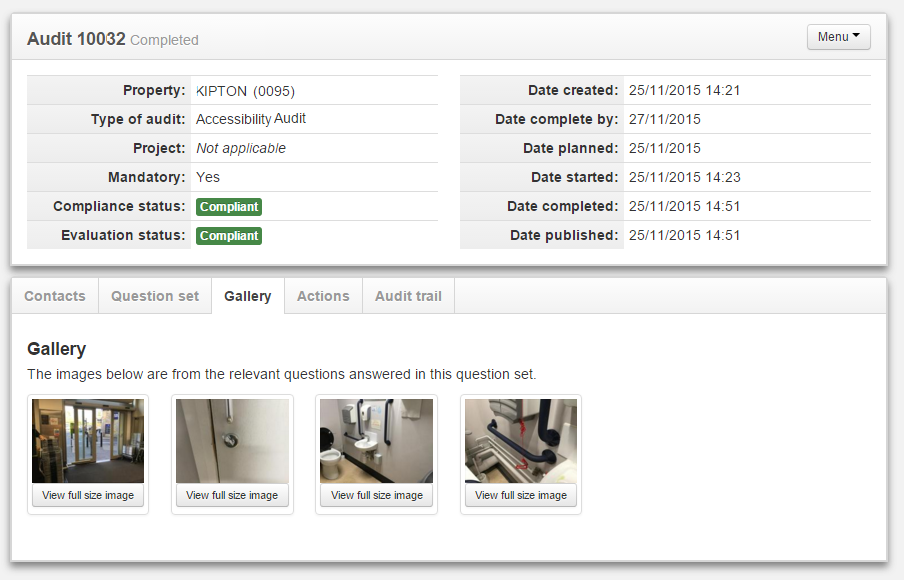
Task: View full size image of grab rails
Action: coord(521,495)
